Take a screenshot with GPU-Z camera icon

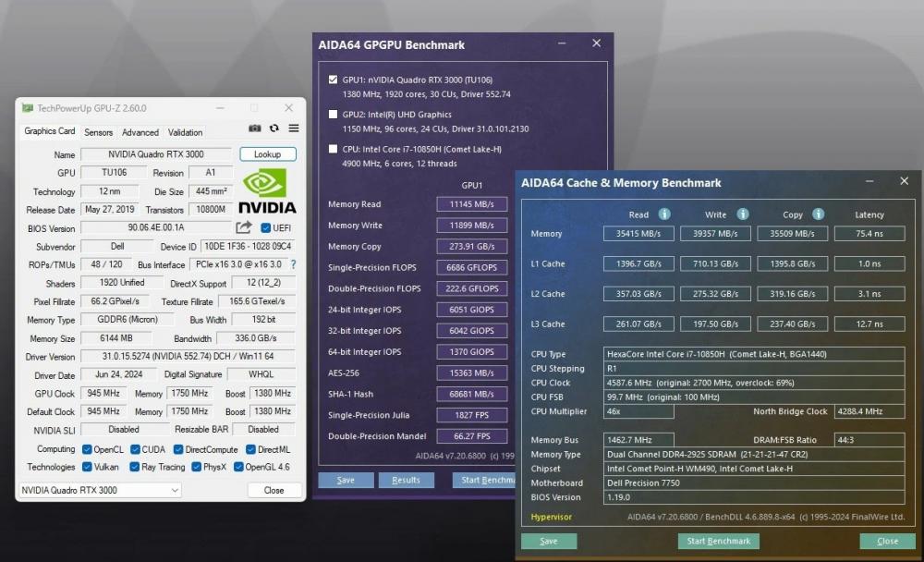coord(255,128)
